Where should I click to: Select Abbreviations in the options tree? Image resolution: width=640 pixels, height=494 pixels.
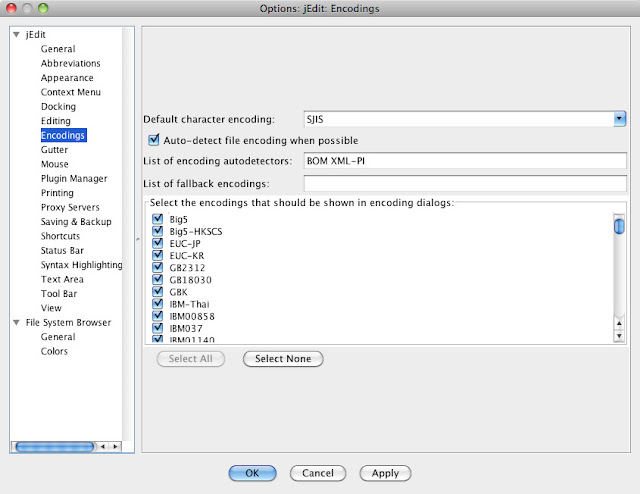(x=71, y=63)
